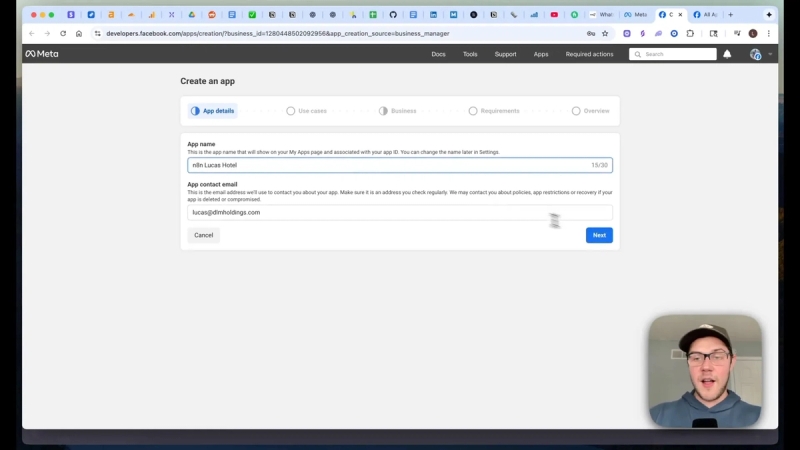The image size is (800, 450).
Task: Open the media control icon in toolbar
Action: pos(737,34)
